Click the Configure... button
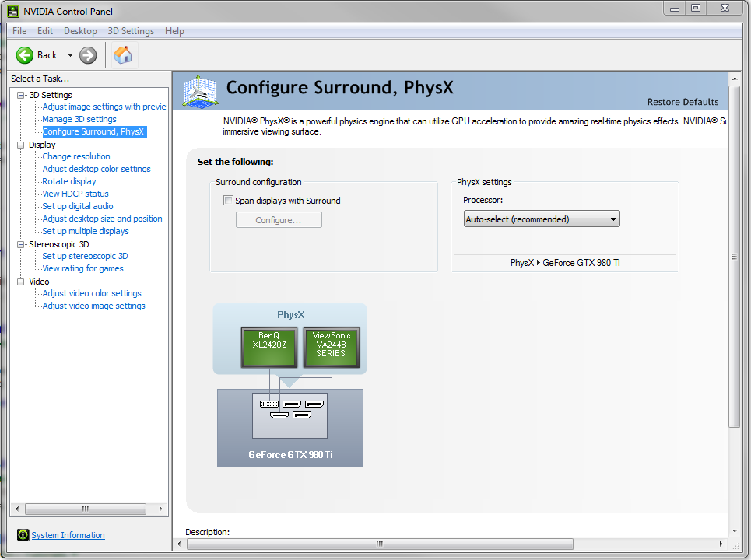Image resolution: width=751 pixels, height=560 pixels. (279, 220)
